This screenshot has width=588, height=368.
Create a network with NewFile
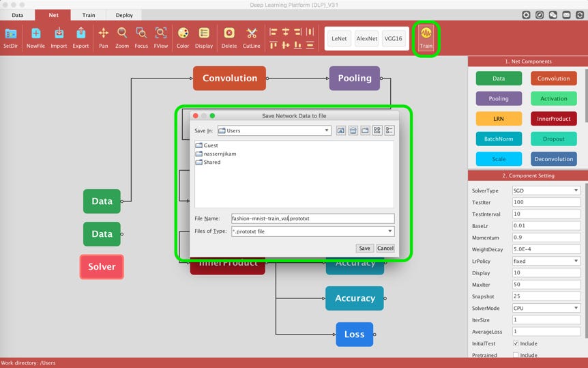(x=35, y=33)
